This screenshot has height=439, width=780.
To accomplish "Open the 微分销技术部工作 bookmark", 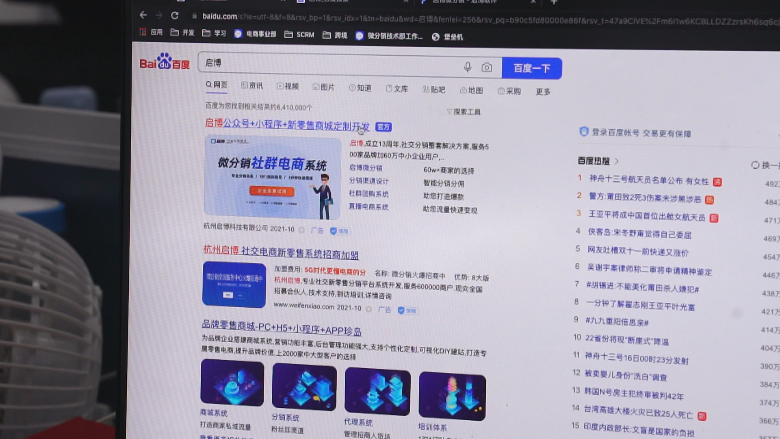I will pos(389,36).
